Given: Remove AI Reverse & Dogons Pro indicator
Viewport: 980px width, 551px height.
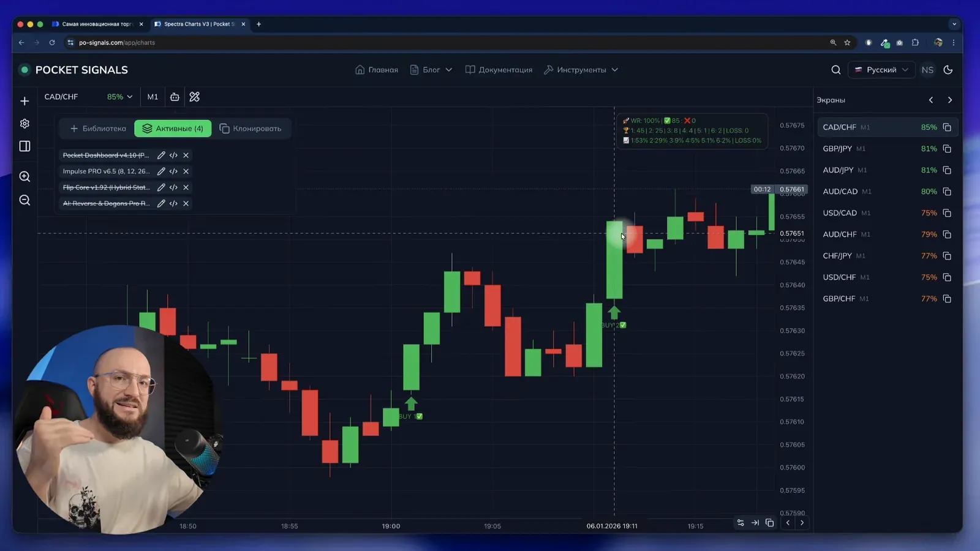Looking at the screenshot, I should (x=186, y=203).
